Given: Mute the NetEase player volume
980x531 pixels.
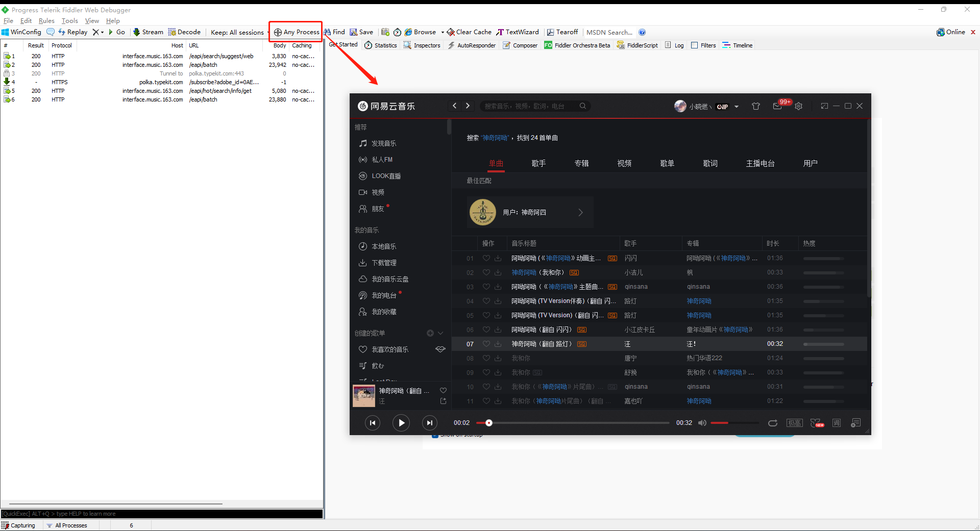Looking at the screenshot, I should click(702, 423).
